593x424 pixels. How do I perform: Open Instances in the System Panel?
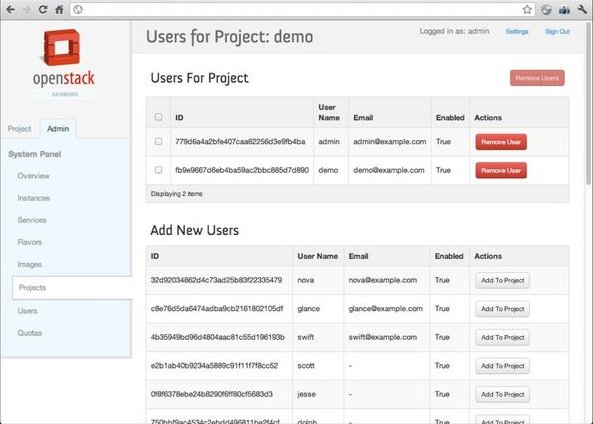click(34, 198)
